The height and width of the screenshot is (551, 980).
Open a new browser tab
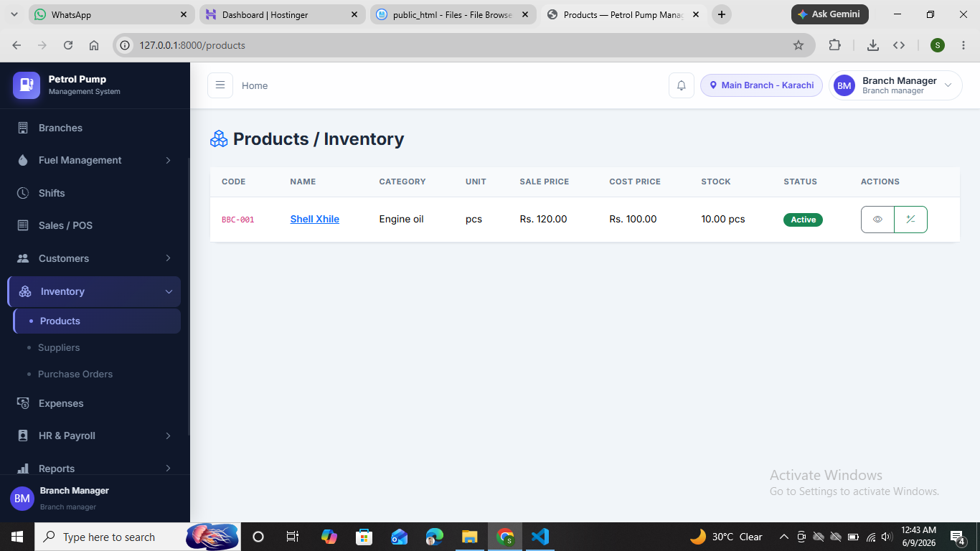point(722,14)
